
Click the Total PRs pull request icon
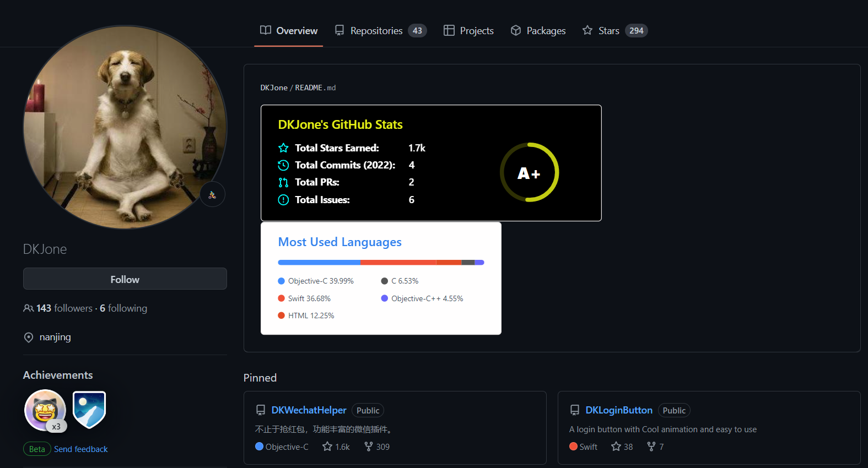tap(283, 182)
